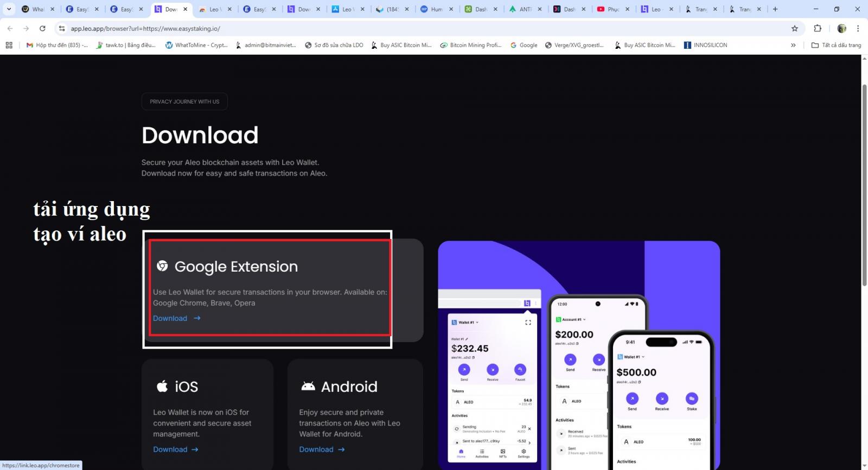Open the tab search dropdown arrow

point(9,9)
